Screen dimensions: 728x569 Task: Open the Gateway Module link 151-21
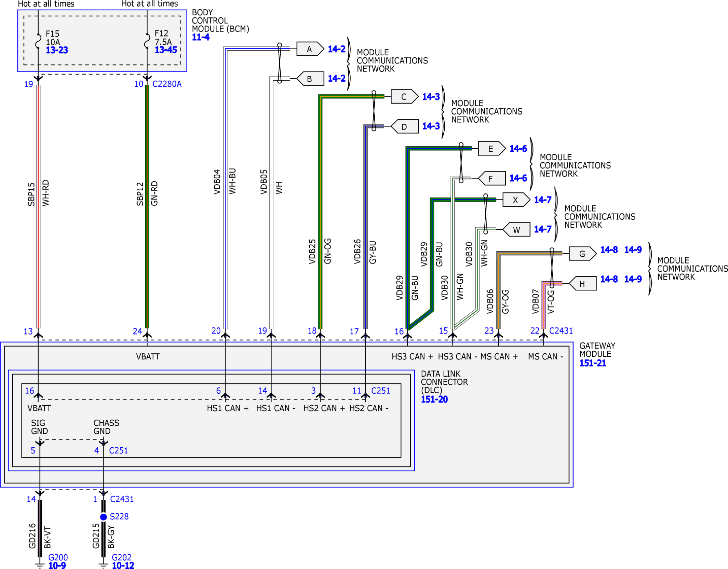592,363
